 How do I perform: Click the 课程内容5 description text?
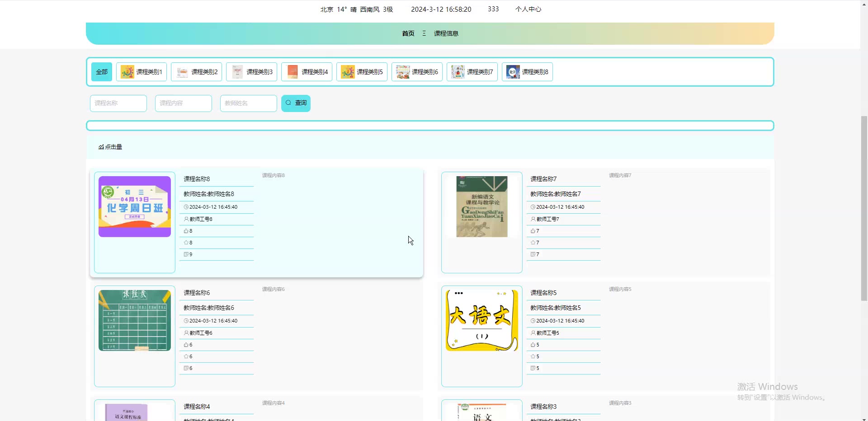[620, 289]
